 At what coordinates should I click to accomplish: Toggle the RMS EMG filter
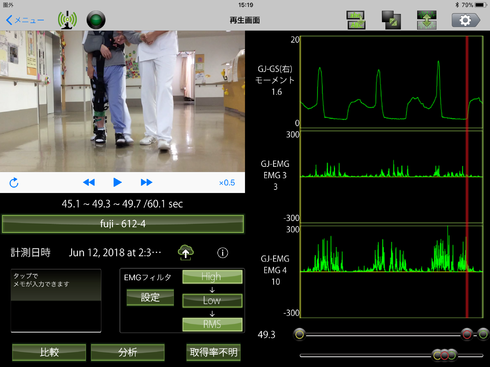(x=212, y=324)
